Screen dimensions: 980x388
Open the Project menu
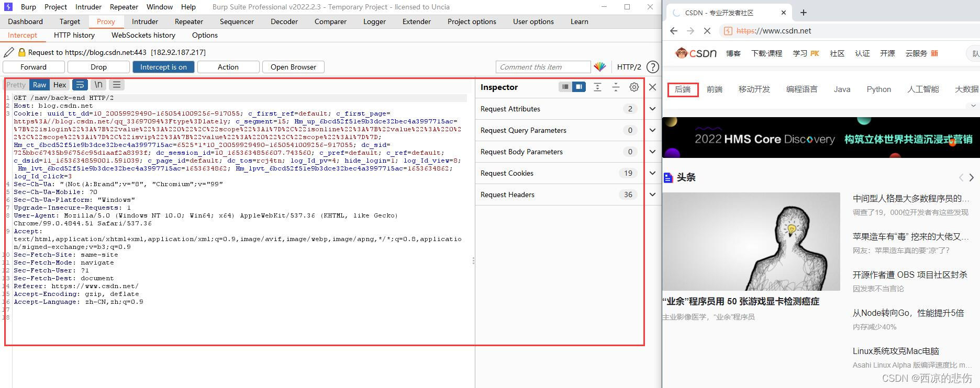pos(55,7)
